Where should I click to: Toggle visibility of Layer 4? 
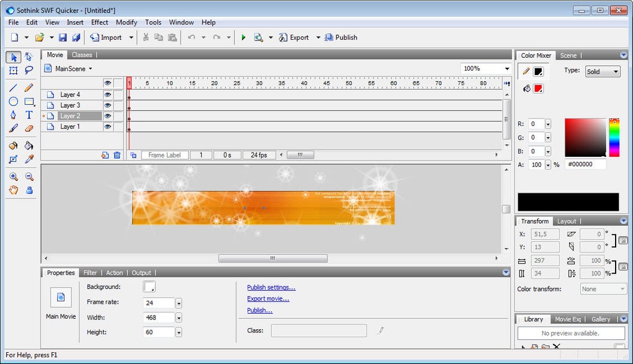point(107,95)
